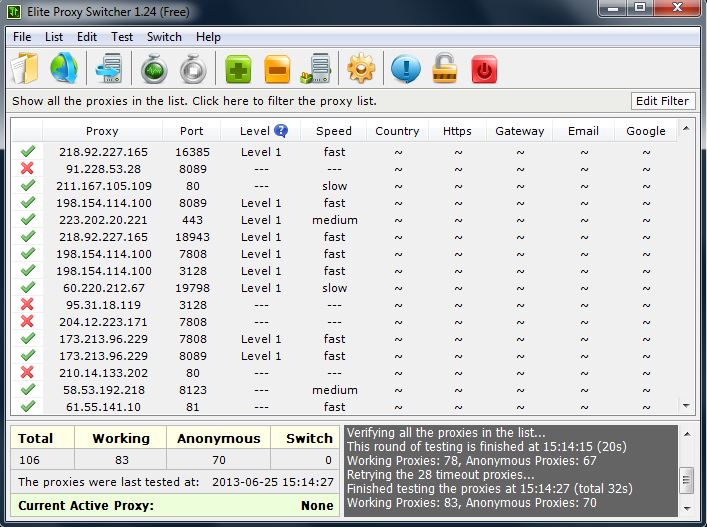Image resolution: width=707 pixels, height=527 pixels.
Task: Click green check status for 223.202.20.221
Action: pos(28,219)
